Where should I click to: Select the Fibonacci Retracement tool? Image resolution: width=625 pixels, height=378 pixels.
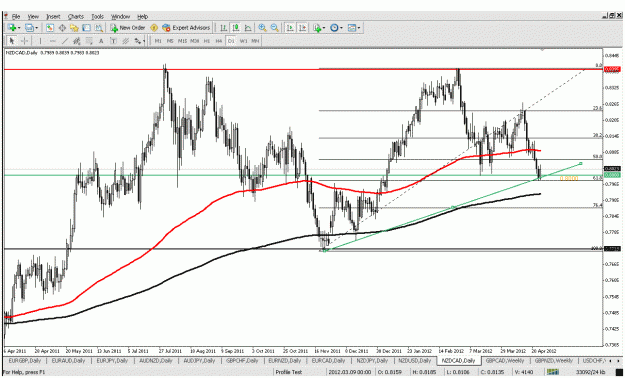(89, 41)
